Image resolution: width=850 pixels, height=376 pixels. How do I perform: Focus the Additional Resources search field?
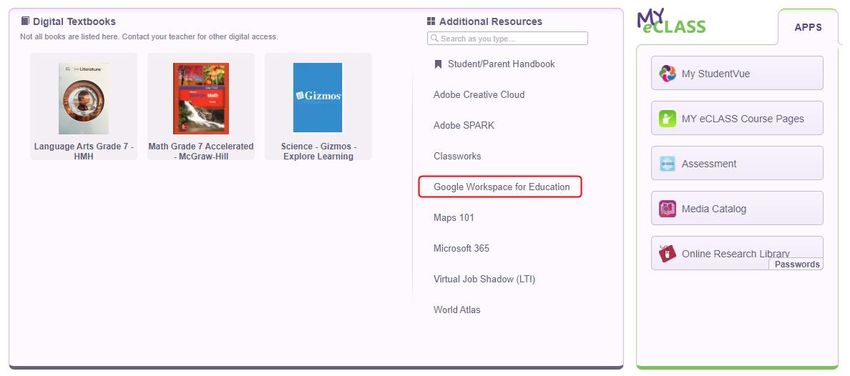pyautogui.click(x=507, y=38)
